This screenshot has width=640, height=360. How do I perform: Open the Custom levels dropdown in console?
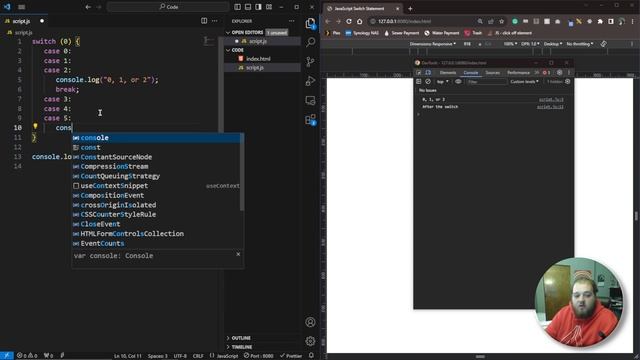(x=524, y=82)
